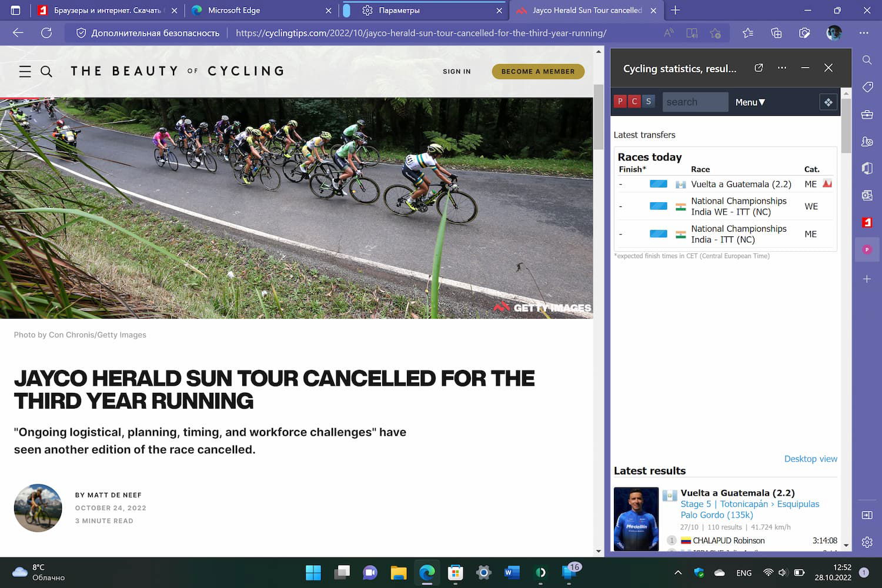882x588 pixels.
Task: Click the PCS grid icon next to Menu
Action: [828, 102]
